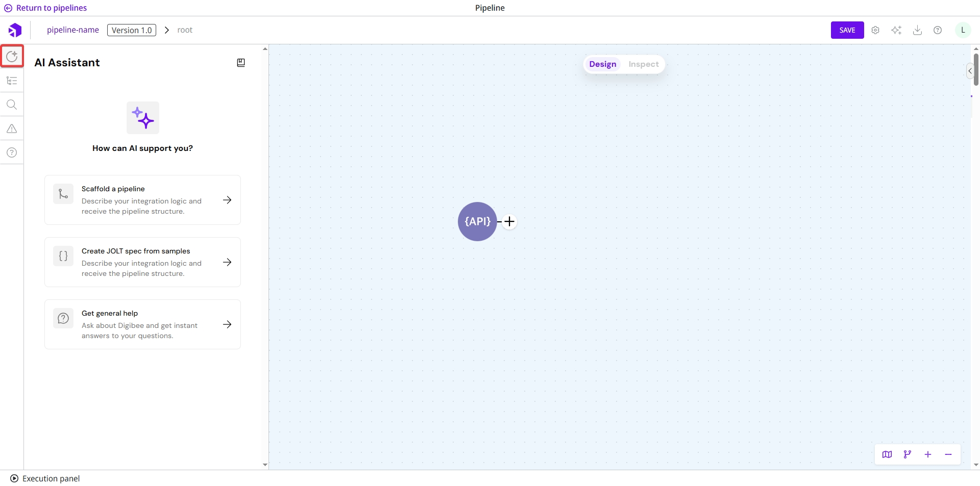Click the AI sparkles icon in top toolbar
The width and height of the screenshot is (980, 486).
click(896, 30)
